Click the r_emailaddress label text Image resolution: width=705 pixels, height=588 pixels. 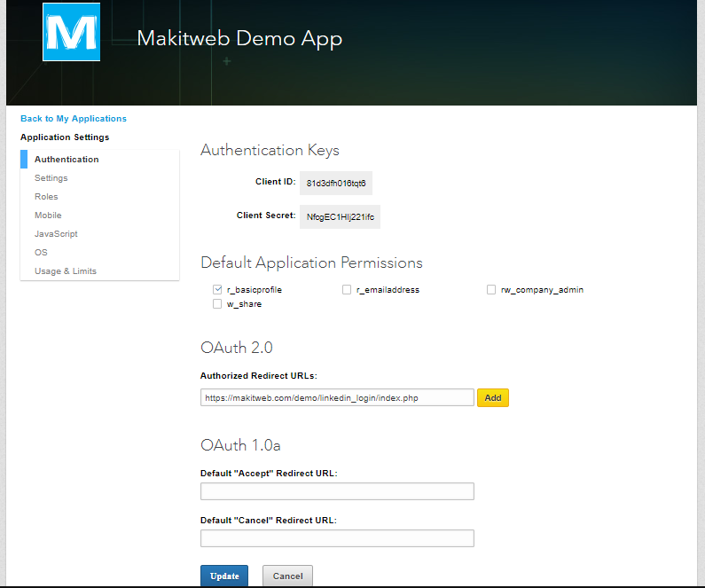[388, 290]
